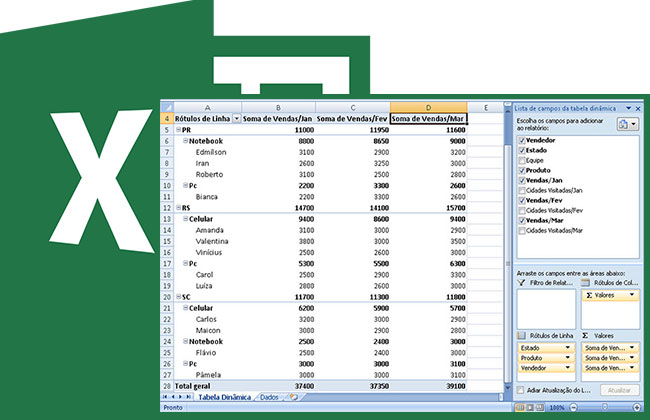Select column C header
Screen dimensions: 650x420
coord(353,107)
